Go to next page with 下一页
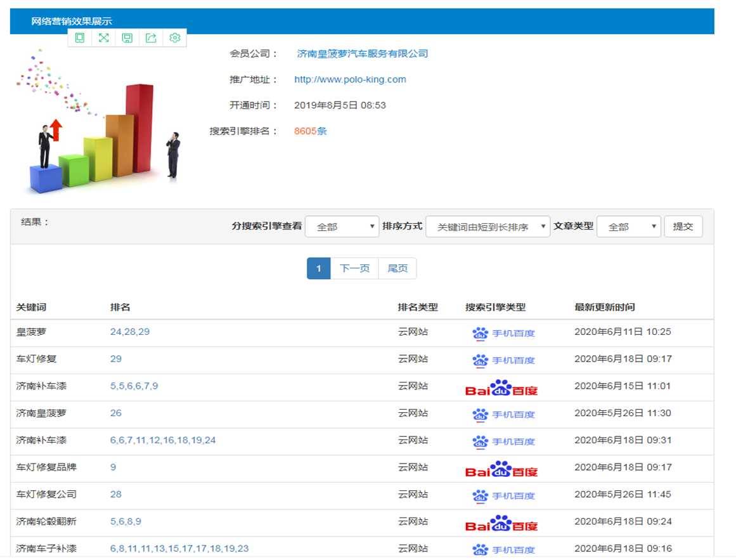 (x=354, y=268)
